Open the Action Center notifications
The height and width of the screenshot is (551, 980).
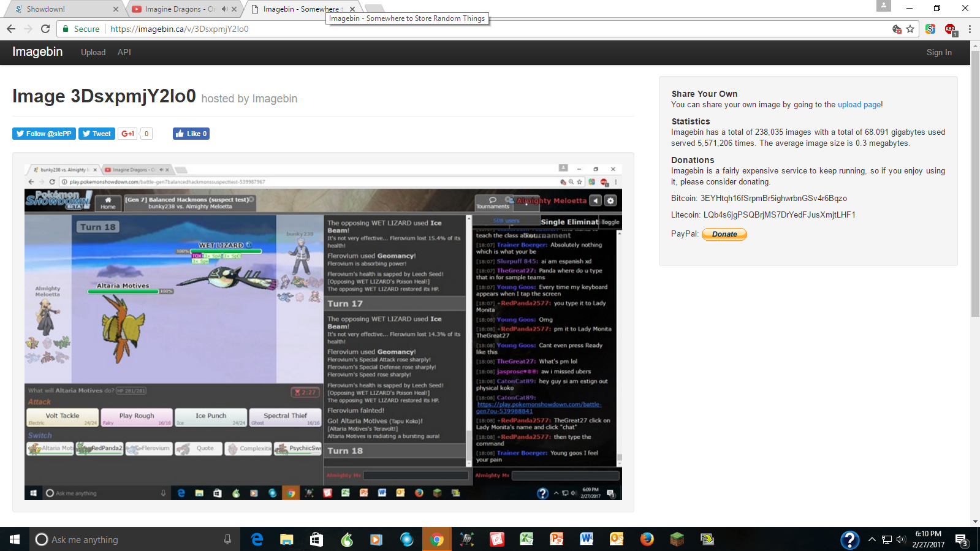click(962, 540)
